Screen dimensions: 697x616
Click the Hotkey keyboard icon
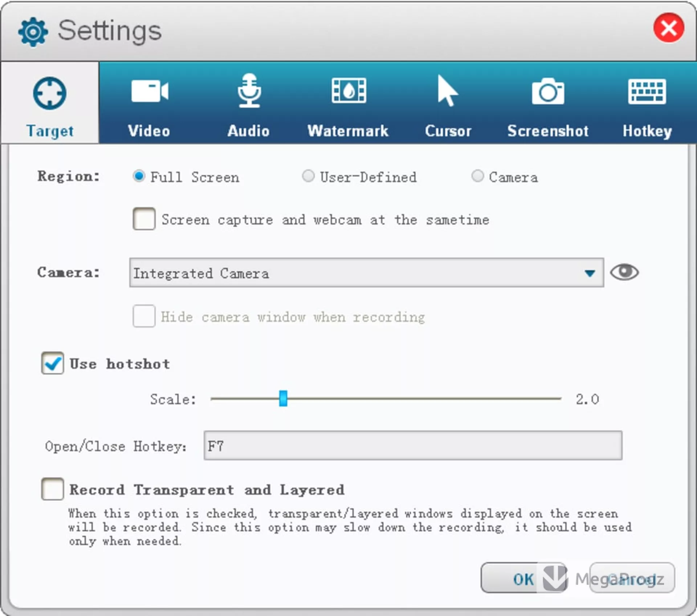[x=647, y=92]
